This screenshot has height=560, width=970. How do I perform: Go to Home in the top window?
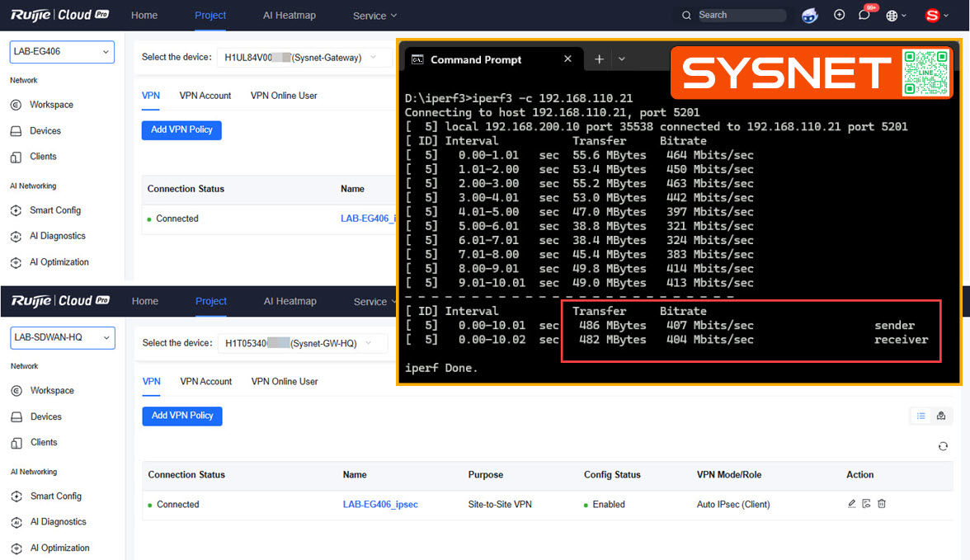point(144,15)
